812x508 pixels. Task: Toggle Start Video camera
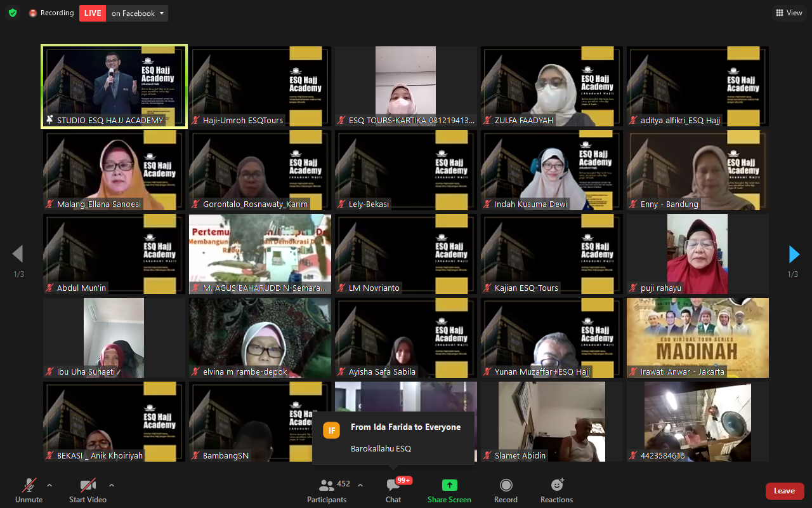(88, 490)
